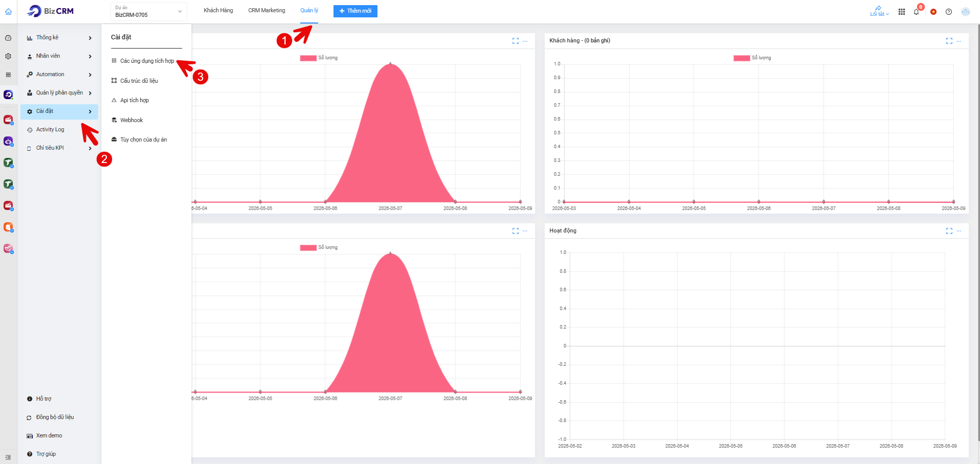The image size is (980, 464).
Task: Click the collapse sidebar icon at bottom-left
Action: point(8,457)
